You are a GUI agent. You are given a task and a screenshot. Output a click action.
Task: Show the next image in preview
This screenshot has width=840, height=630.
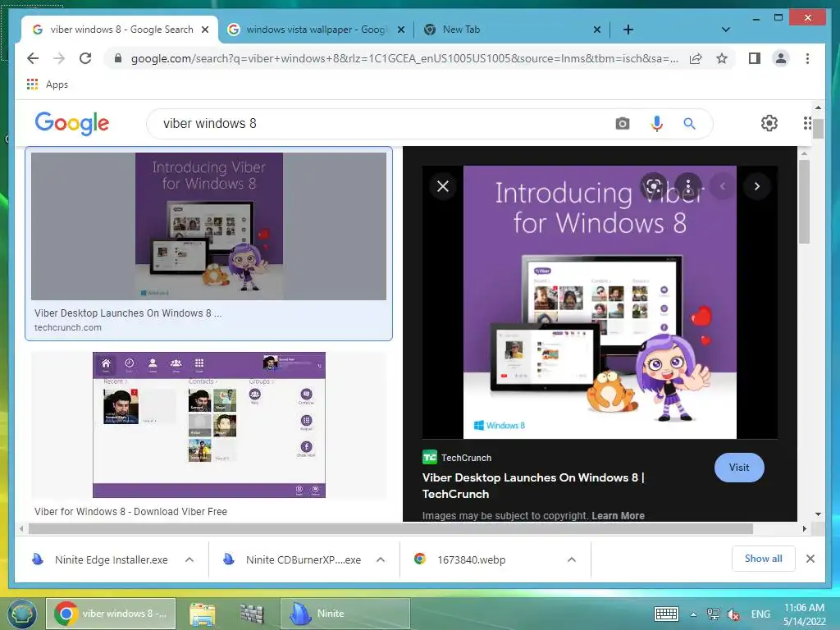(x=757, y=186)
